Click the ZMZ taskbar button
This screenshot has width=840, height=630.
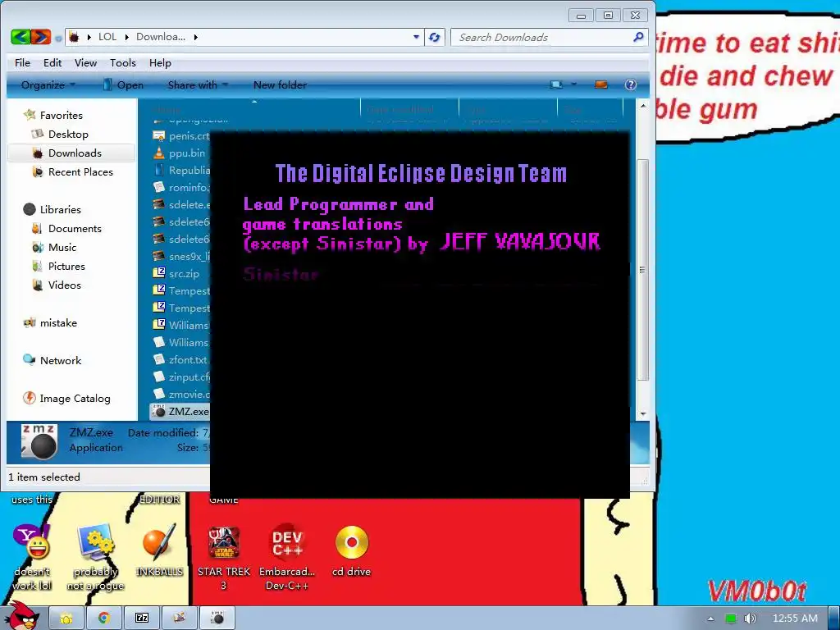click(x=217, y=619)
